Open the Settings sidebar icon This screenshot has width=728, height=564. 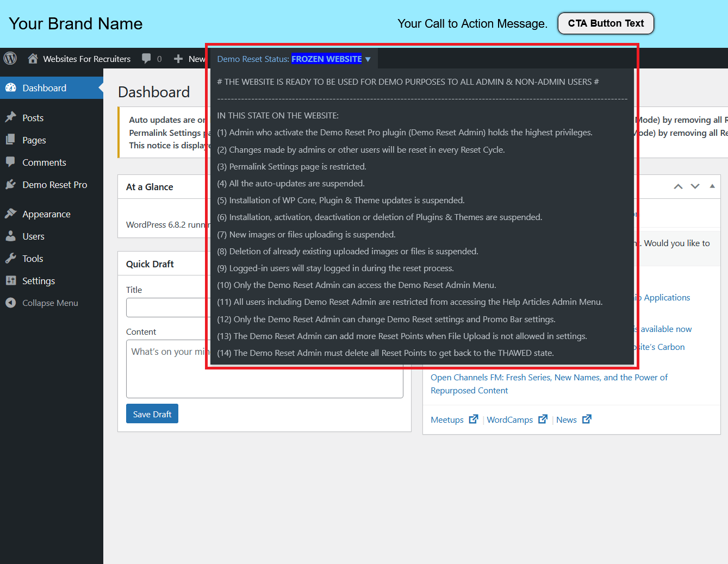point(11,280)
